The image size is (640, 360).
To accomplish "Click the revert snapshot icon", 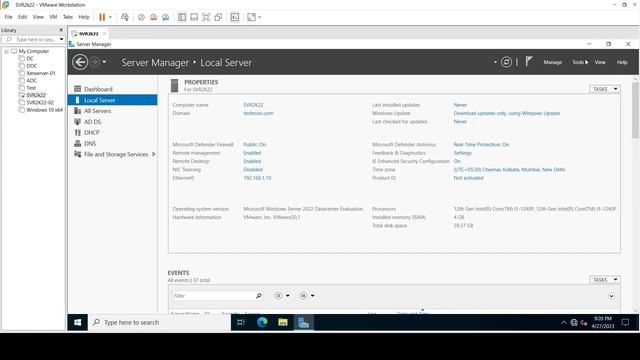I will point(153,17).
